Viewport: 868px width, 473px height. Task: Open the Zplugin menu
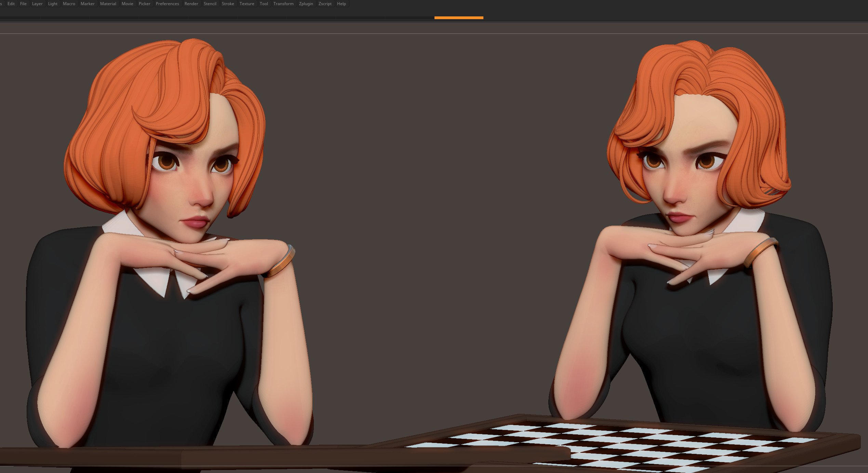click(306, 4)
